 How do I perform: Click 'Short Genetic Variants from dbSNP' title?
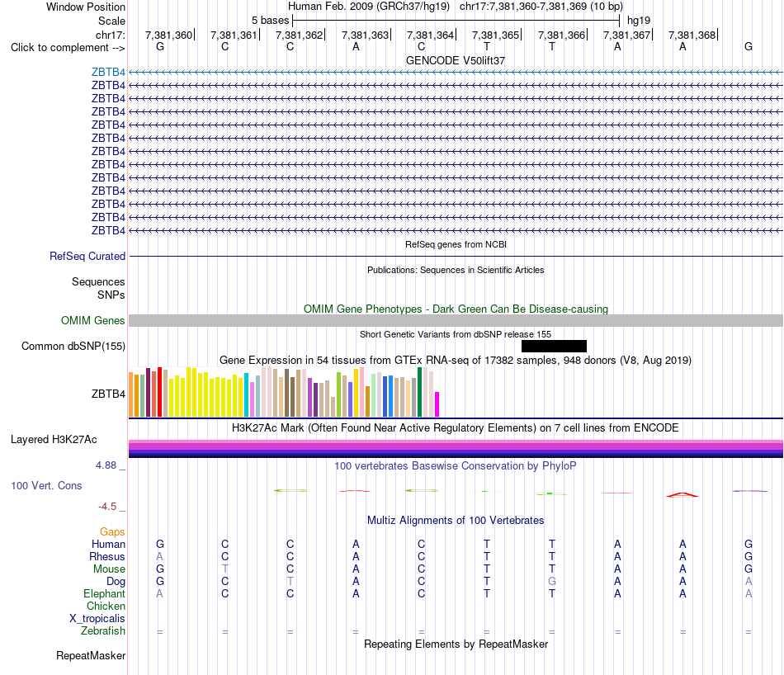(x=456, y=334)
